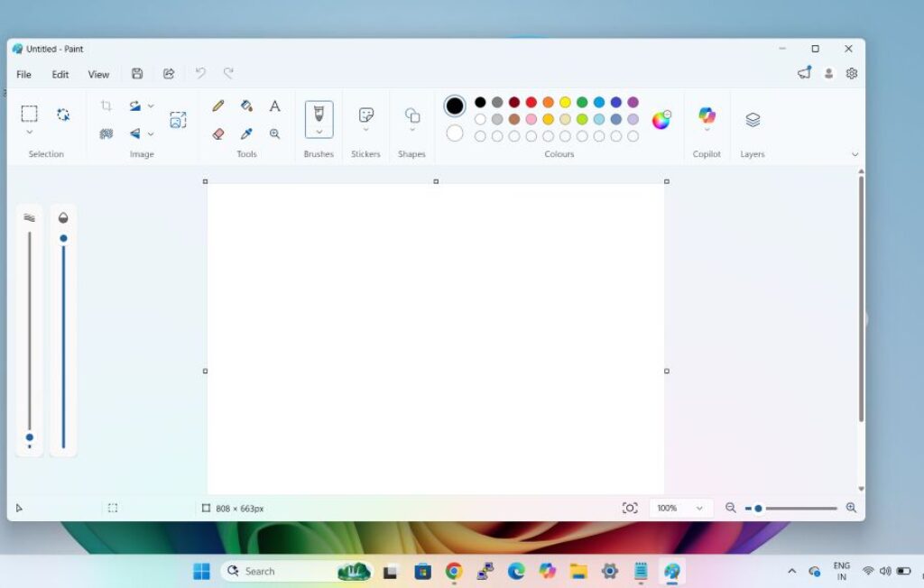The image size is (924, 588).
Task: Pick the orange colour swatch
Action: pyautogui.click(x=548, y=103)
